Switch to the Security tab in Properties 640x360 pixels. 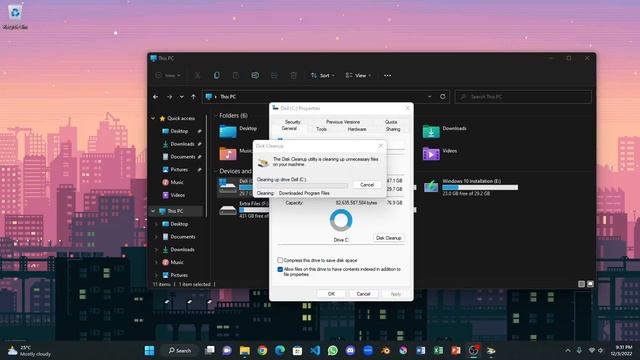(x=293, y=122)
